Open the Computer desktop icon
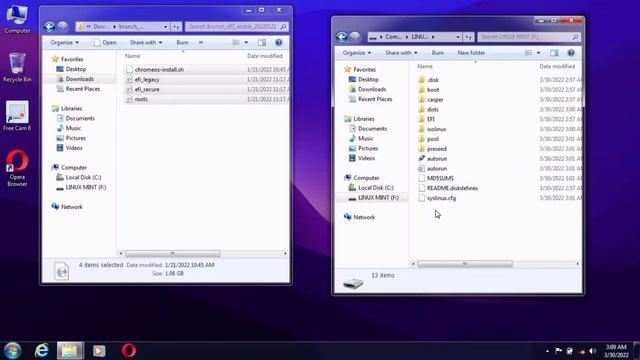 click(x=17, y=18)
